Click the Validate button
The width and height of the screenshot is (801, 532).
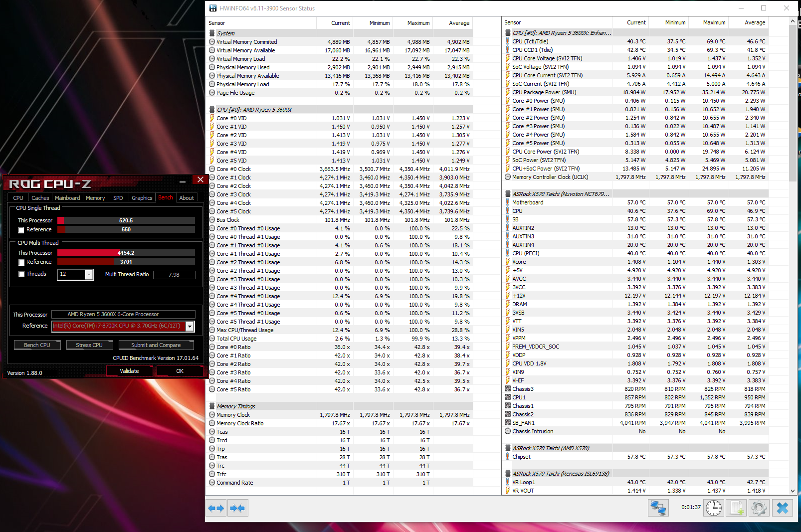click(x=130, y=371)
